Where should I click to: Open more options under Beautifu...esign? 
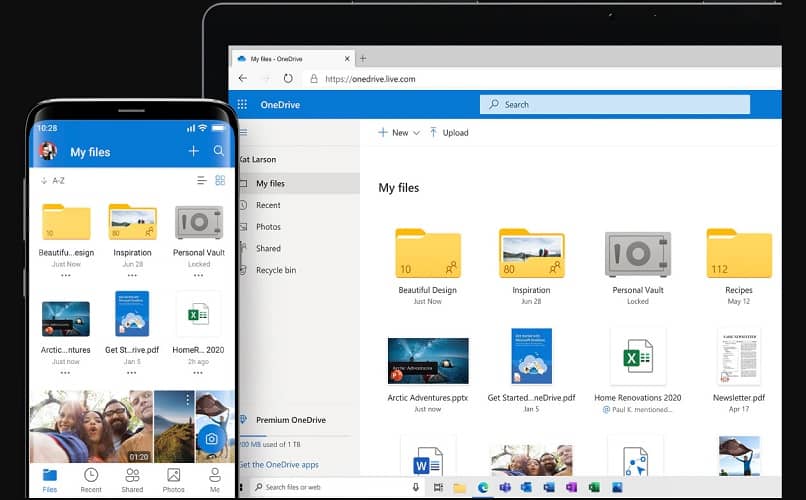[66, 276]
